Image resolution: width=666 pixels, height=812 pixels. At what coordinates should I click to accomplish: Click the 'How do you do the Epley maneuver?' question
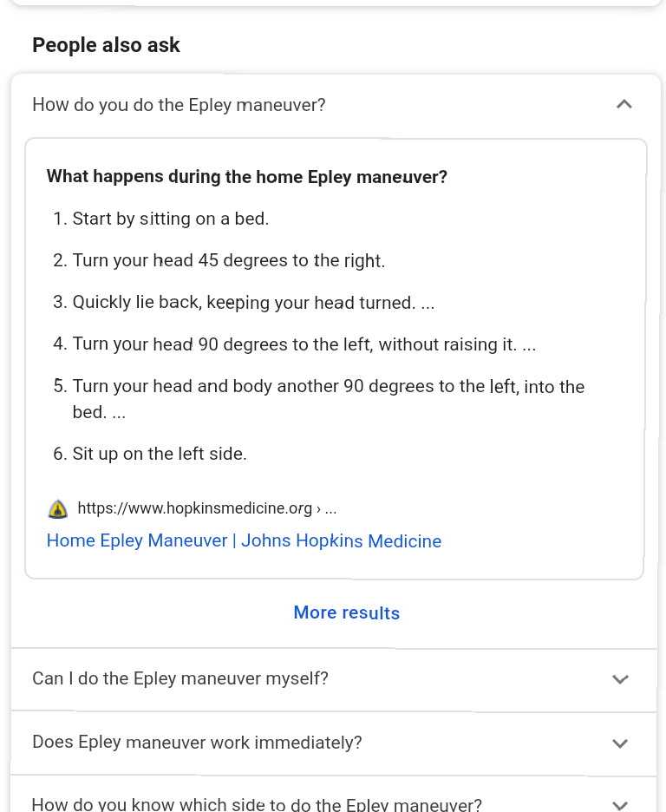coord(179,105)
